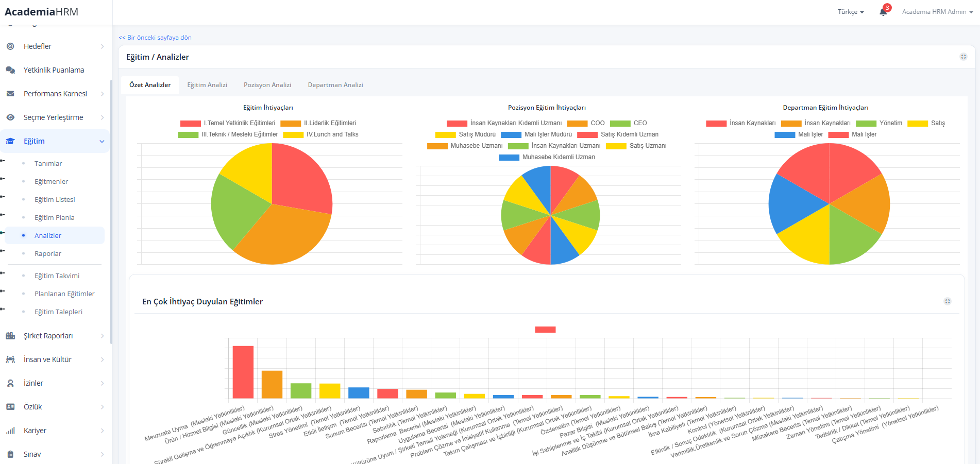980x464 pixels.
Task: Expand the Eğitim / Analizler card fullscreen icon
Action: coord(964,57)
